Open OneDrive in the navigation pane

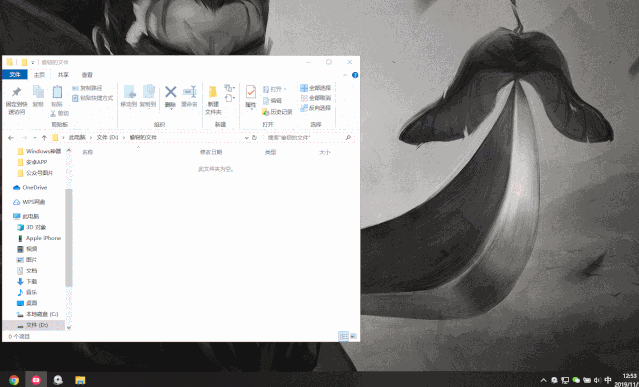(30, 187)
